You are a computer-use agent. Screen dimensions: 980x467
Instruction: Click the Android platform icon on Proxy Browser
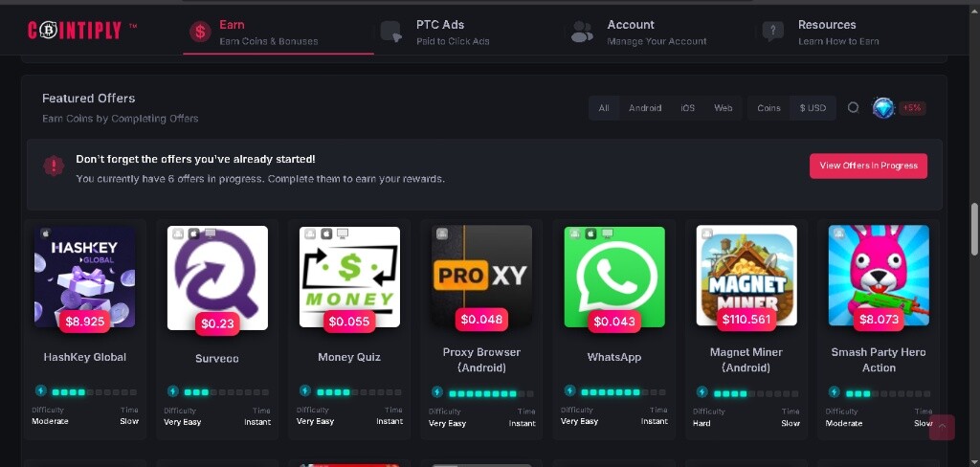[x=442, y=233]
